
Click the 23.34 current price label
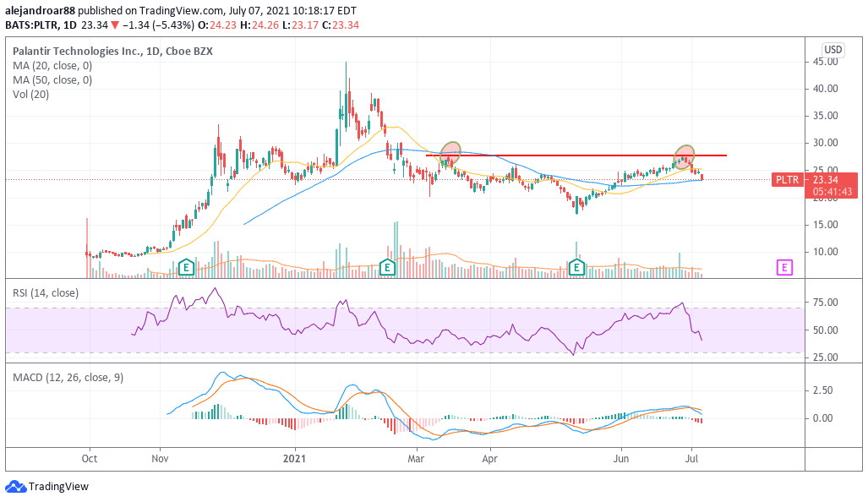pyautogui.click(x=825, y=180)
